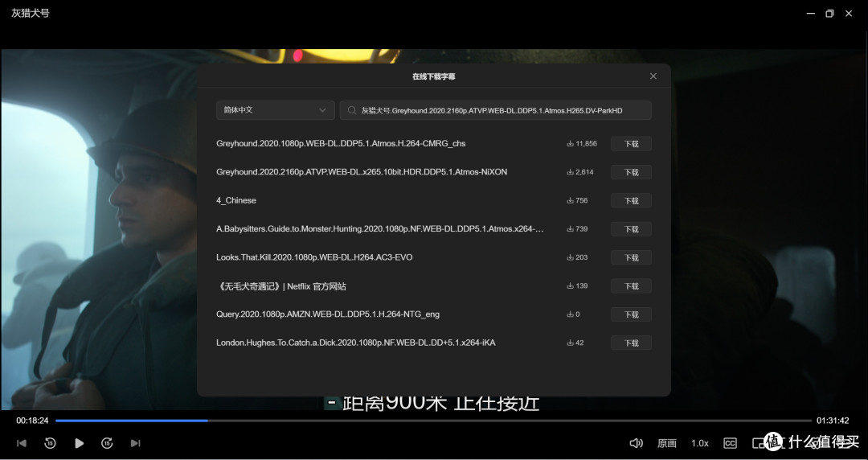Download London.Hughes subtitle

click(631, 343)
